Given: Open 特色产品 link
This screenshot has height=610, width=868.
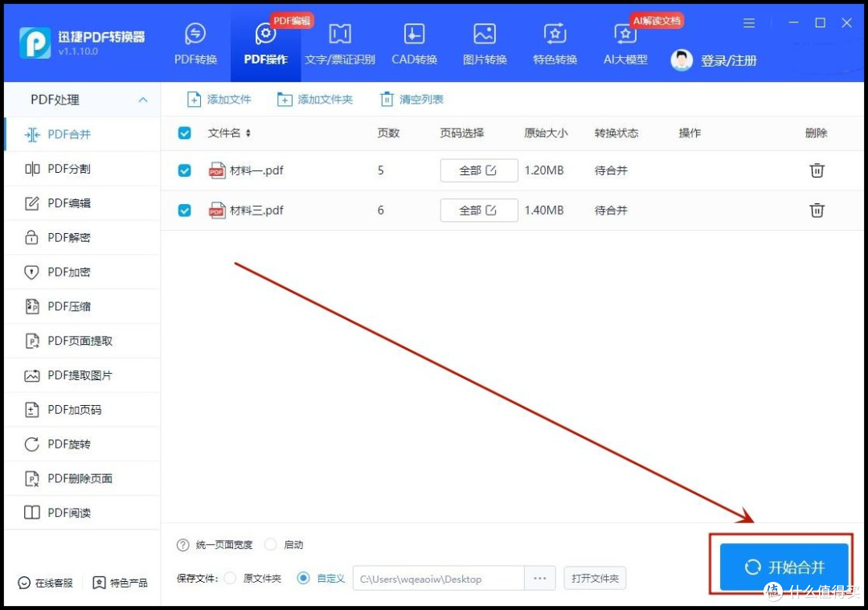Looking at the screenshot, I should (x=120, y=583).
